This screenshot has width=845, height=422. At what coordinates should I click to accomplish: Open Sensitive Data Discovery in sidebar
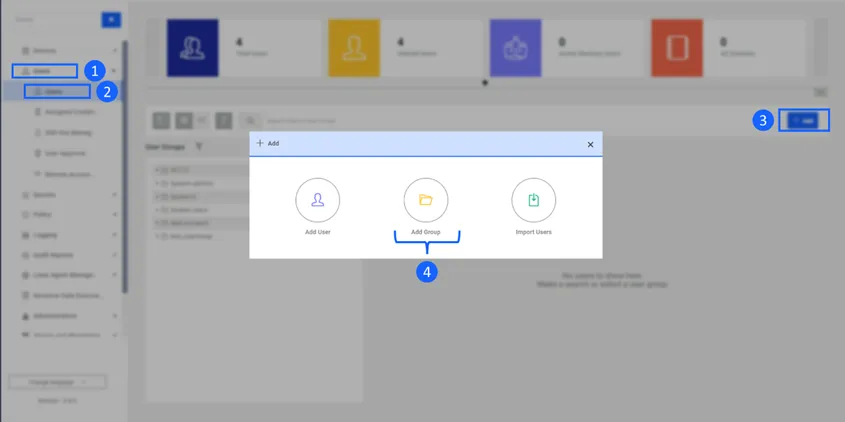[62, 295]
